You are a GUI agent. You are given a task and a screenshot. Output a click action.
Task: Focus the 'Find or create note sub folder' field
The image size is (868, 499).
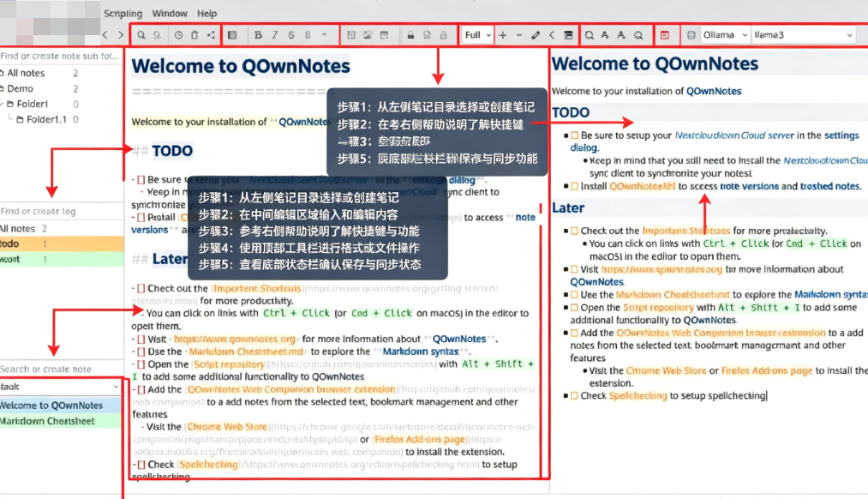[x=60, y=56]
